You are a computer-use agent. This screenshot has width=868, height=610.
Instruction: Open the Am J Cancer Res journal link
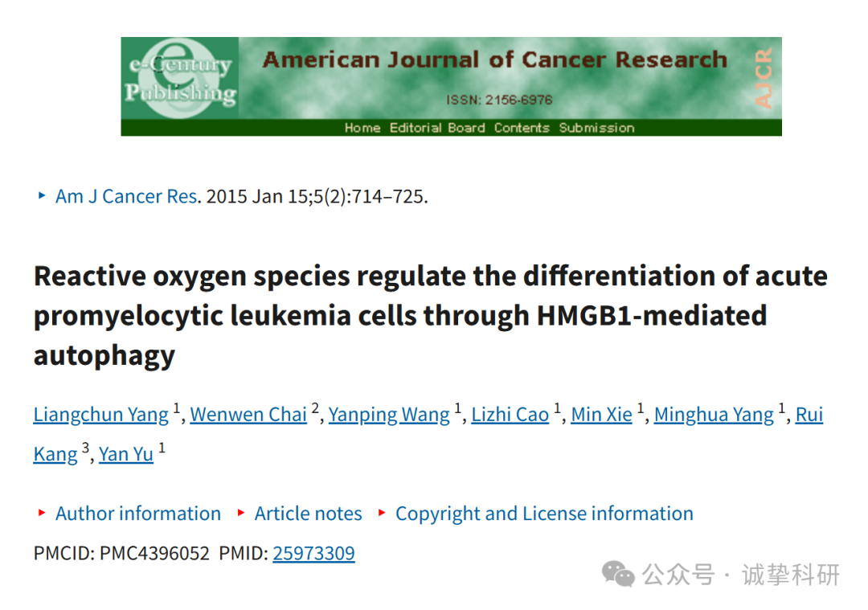tap(126, 197)
